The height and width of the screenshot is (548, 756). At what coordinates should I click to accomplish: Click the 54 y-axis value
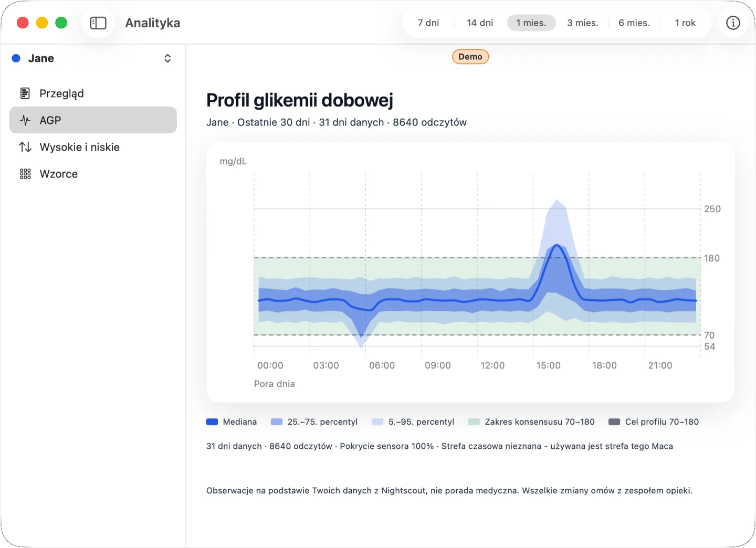710,346
